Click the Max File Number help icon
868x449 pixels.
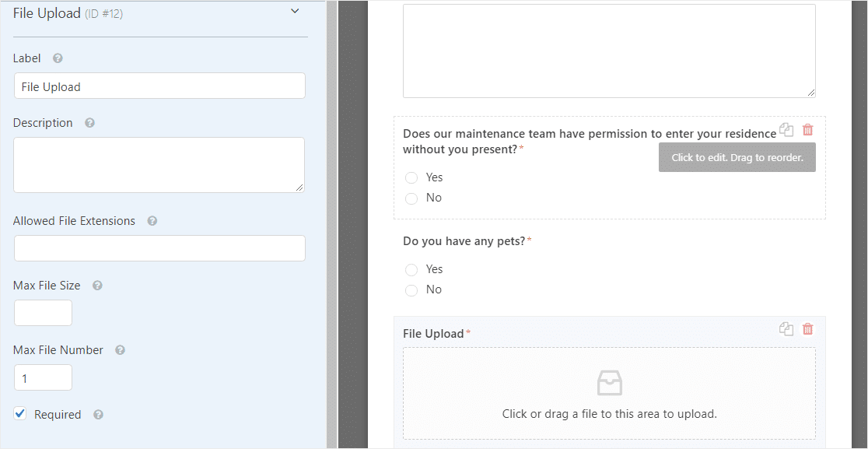120,350
